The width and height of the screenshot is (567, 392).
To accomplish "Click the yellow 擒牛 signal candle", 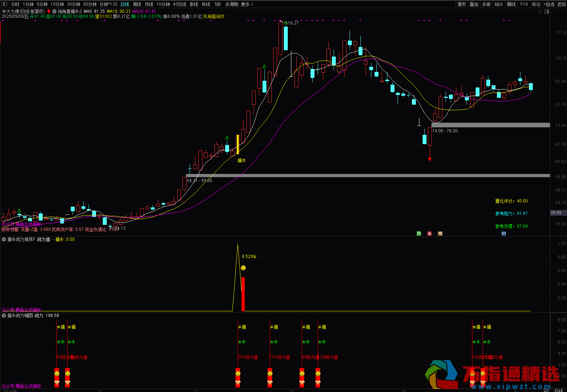I will pyautogui.click(x=238, y=144).
